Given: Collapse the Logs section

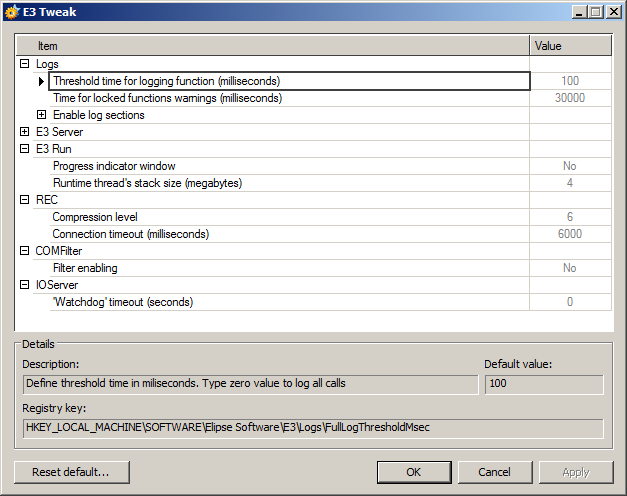Looking at the screenshot, I should point(25,64).
